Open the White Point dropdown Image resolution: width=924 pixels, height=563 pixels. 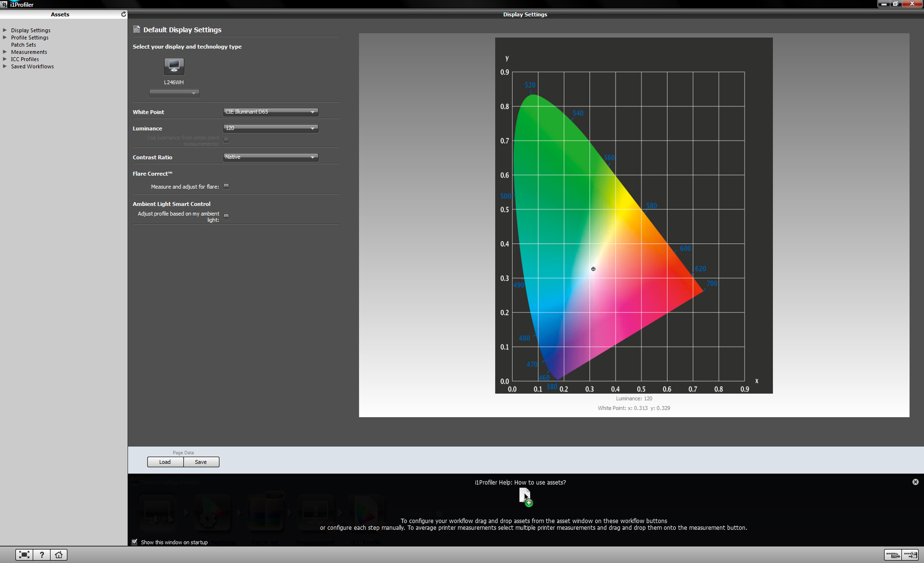tap(271, 112)
